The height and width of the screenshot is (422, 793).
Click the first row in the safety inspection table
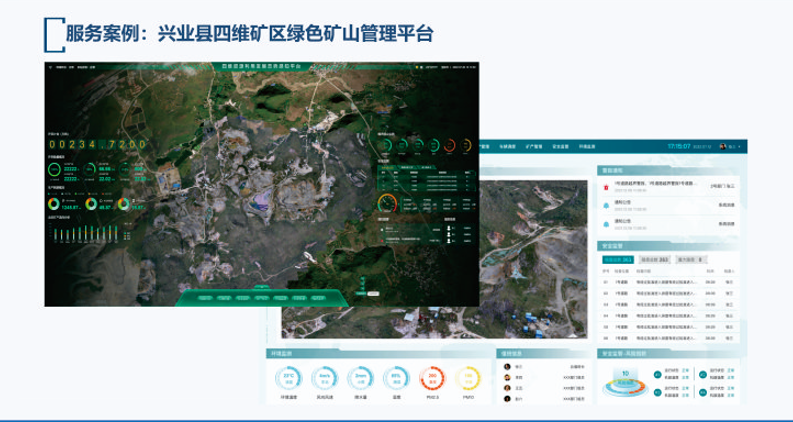pos(667,281)
